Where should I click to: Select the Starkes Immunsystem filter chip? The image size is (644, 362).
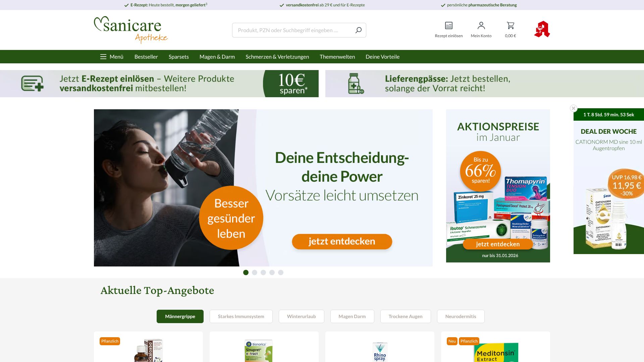pyautogui.click(x=241, y=316)
